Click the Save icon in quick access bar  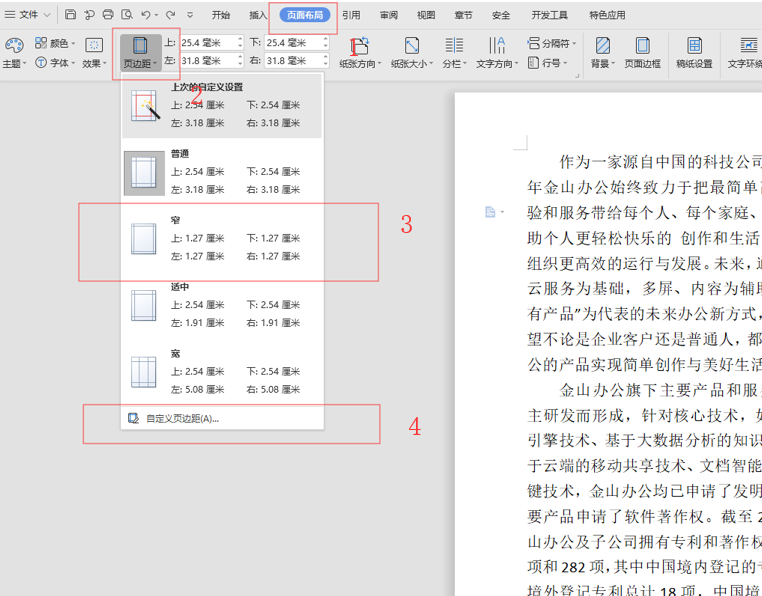[x=70, y=15]
